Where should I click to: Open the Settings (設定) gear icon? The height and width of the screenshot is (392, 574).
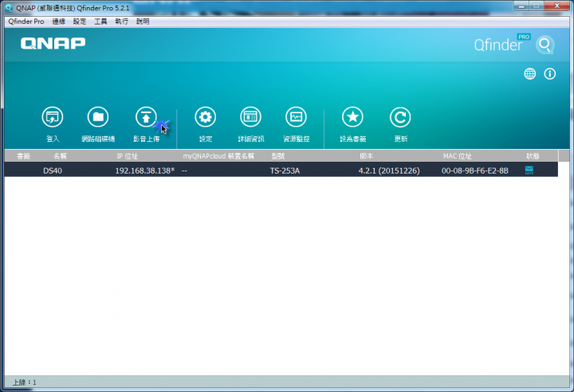coord(206,117)
